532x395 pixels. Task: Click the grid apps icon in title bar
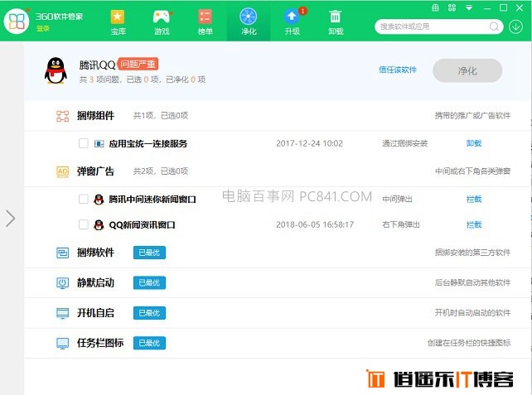tap(452, 7)
